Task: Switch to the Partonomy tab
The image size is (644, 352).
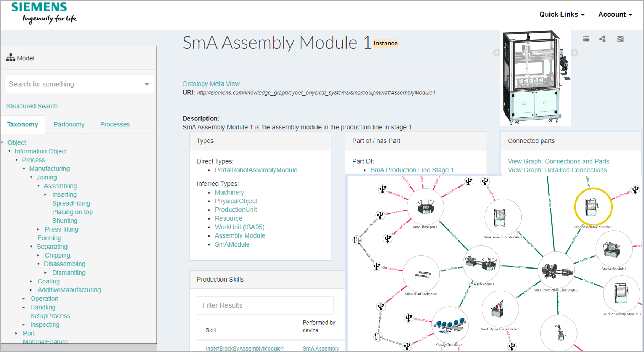Action: 69,124
